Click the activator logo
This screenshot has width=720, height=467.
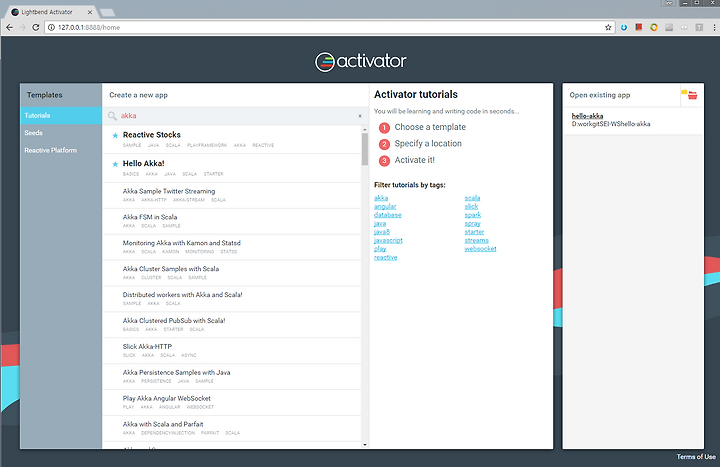click(360, 62)
